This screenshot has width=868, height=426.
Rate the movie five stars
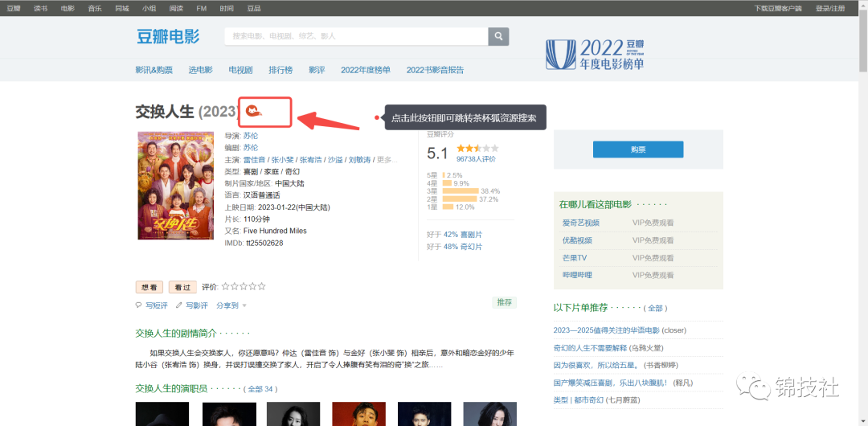coord(261,286)
